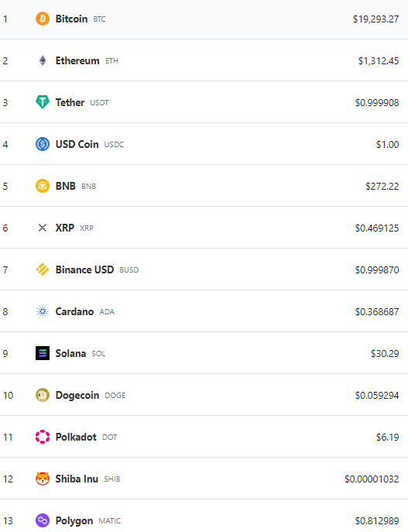Click the Shiba Inu price $0.00001032
The height and width of the screenshot is (532, 408).
tap(372, 479)
